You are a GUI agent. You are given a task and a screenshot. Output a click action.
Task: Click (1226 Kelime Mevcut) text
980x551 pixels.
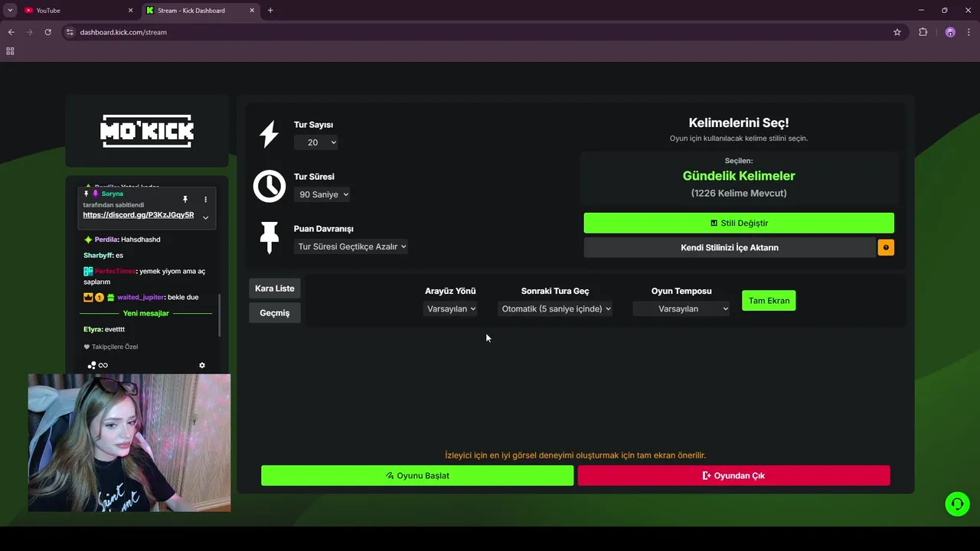[739, 193]
